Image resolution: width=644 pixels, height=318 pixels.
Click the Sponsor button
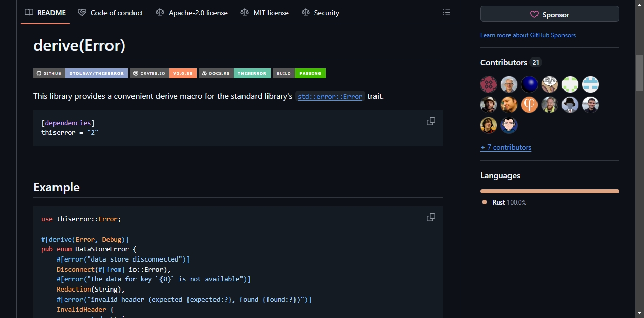point(550,14)
